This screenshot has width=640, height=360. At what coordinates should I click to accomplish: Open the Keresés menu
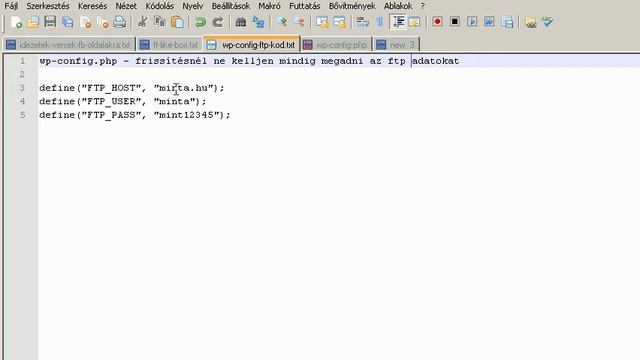pyautogui.click(x=92, y=6)
